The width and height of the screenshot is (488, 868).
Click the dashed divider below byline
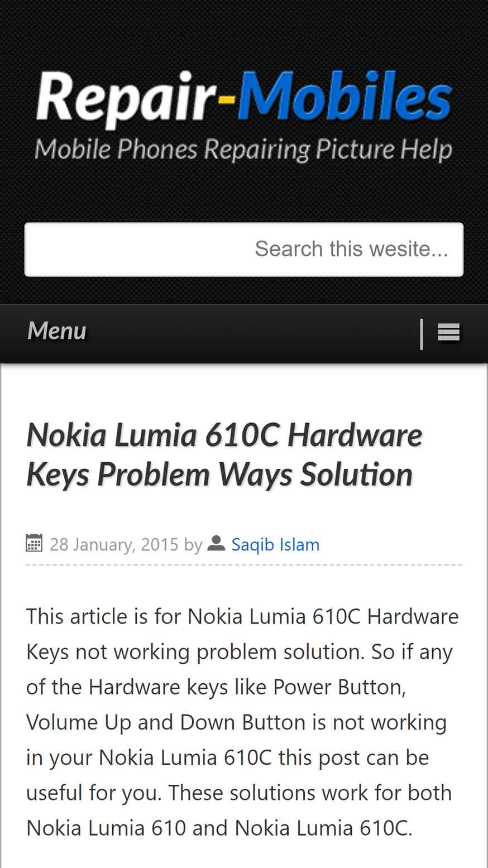244,565
